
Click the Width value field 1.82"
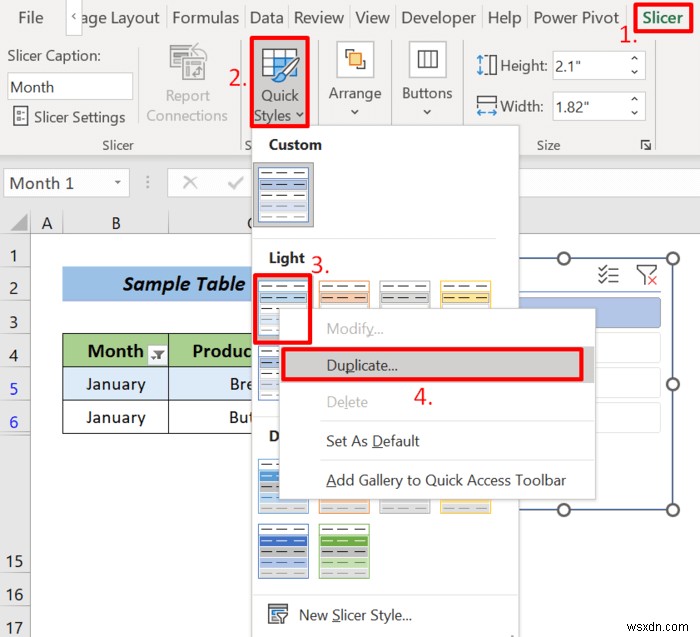point(589,107)
